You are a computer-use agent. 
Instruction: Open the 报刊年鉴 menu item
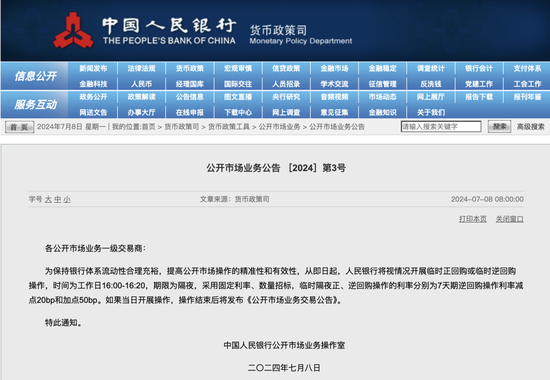(528, 97)
